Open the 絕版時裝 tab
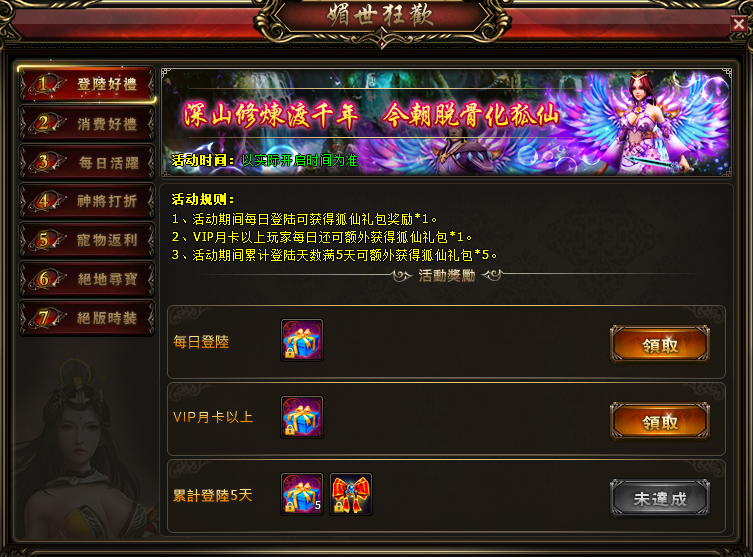The width and height of the screenshot is (753, 557). pyautogui.click(x=87, y=318)
